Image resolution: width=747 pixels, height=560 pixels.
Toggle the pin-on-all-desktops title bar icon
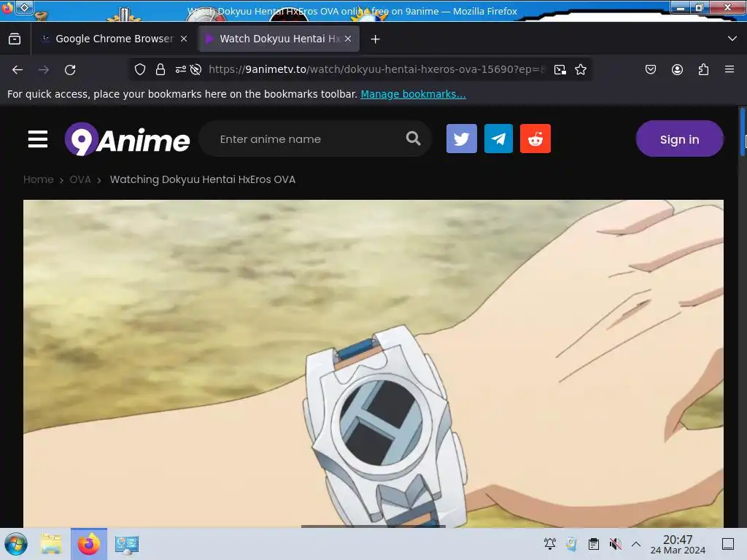click(25, 7)
